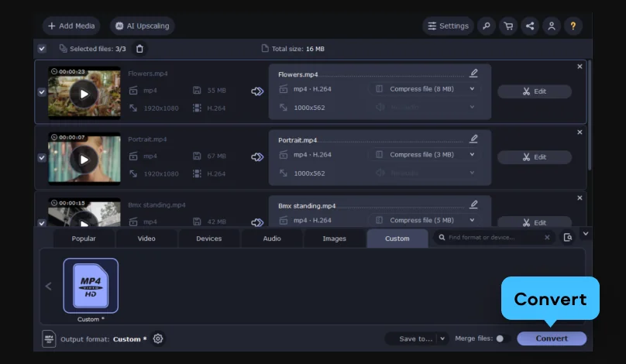The height and width of the screenshot is (364, 626).
Task: Enable the Merge files toggle
Action: tap(500, 338)
